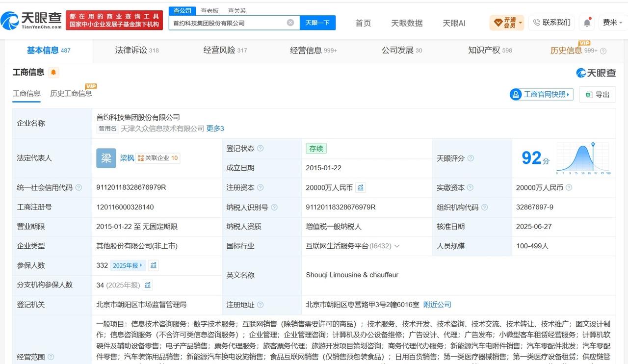Open the 参保人数 332 trend chart icon
This screenshot has height=364, width=628.
(x=154, y=265)
